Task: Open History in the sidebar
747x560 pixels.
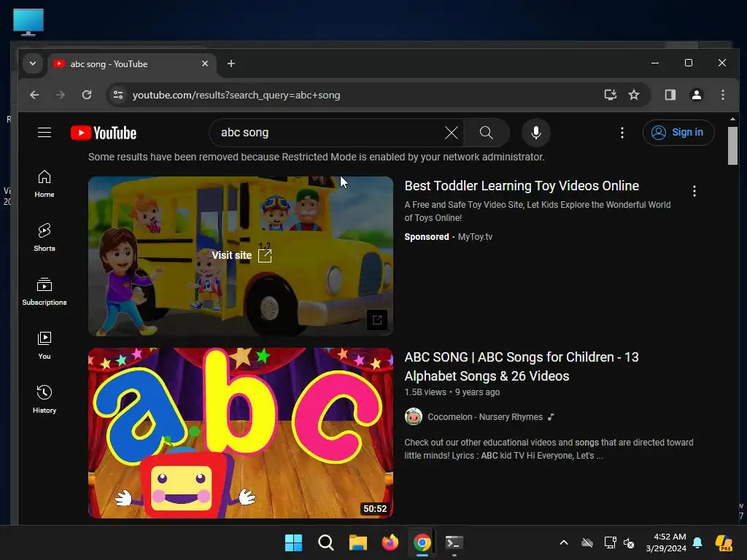Action: coord(44,400)
